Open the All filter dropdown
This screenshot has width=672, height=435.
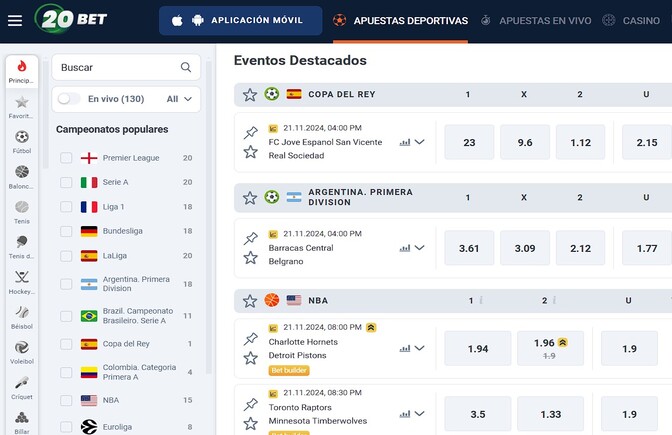pos(179,99)
